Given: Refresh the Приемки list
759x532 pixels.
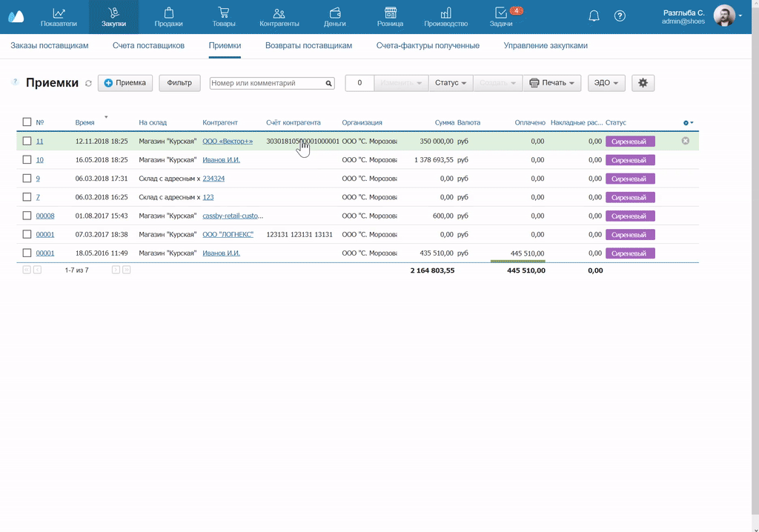Looking at the screenshot, I should (88, 84).
